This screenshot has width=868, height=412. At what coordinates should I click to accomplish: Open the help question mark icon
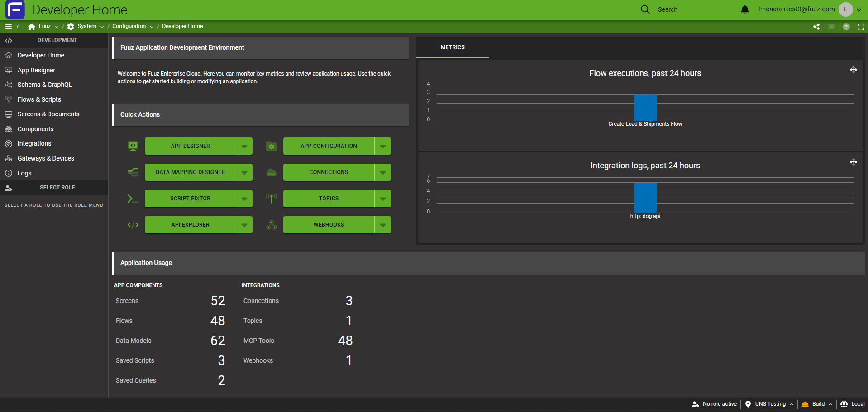tap(846, 27)
